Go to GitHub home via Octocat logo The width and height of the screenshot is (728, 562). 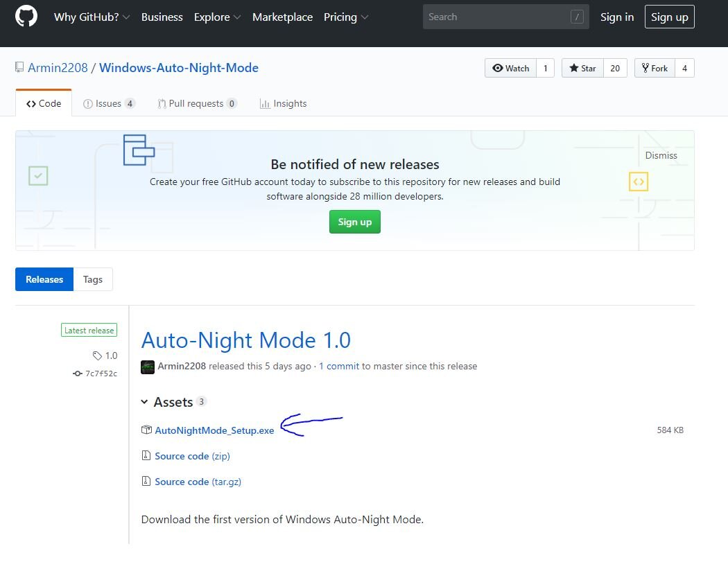tap(26, 17)
